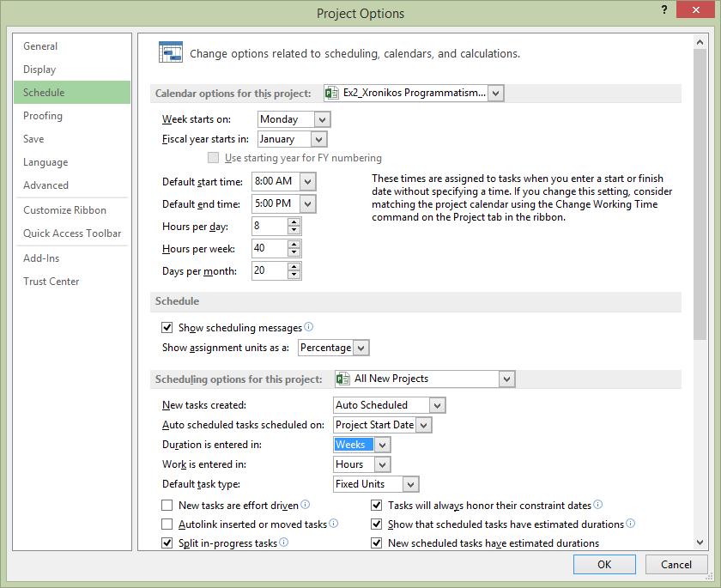
Task: Select Trust Center in the options sidebar
Action: [x=72, y=282]
